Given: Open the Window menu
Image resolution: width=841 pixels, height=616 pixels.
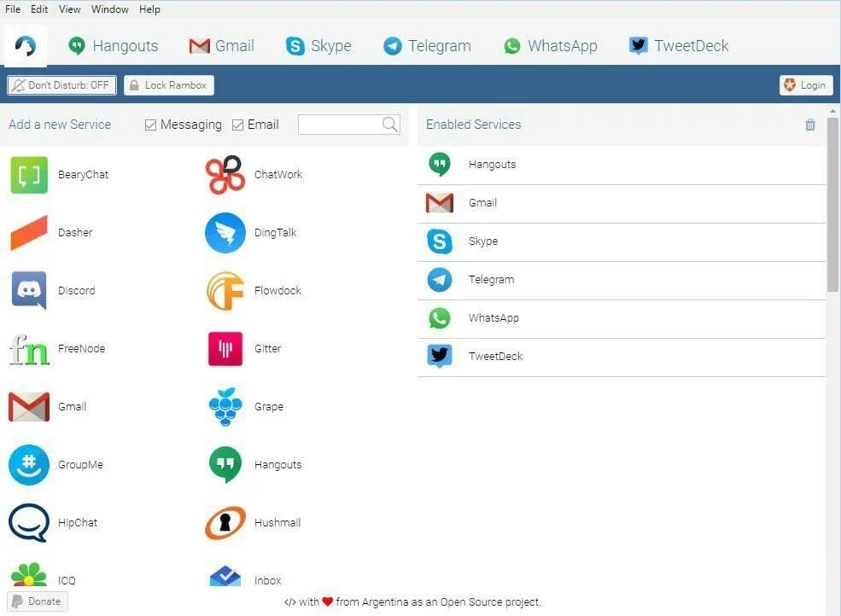Looking at the screenshot, I should pyautogui.click(x=110, y=9).
